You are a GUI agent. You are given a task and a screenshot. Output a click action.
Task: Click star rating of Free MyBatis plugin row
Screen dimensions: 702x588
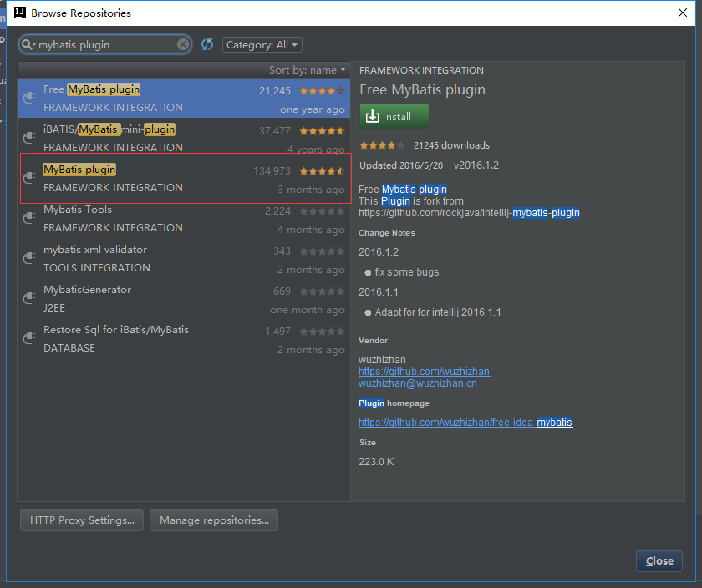point(323,91)
